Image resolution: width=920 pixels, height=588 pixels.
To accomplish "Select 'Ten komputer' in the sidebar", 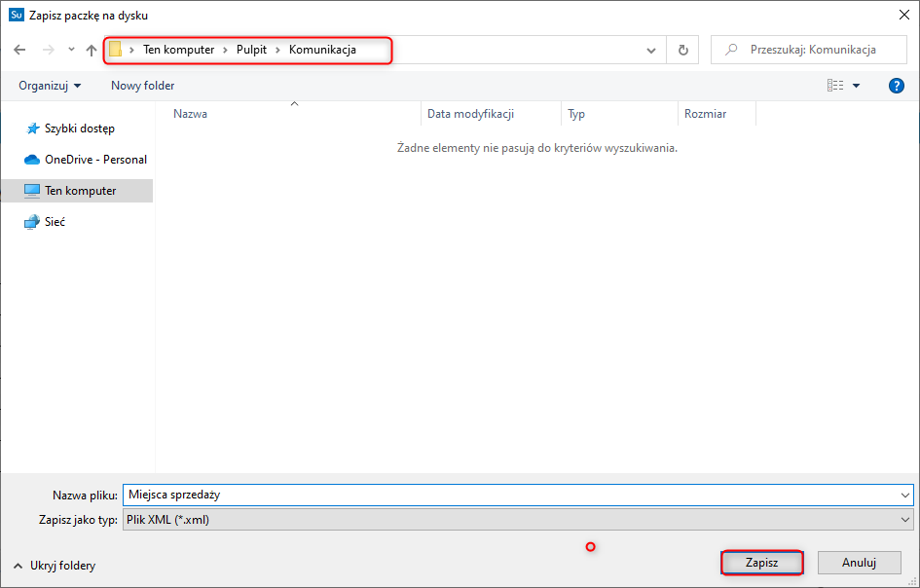I will tap(77, 191).
